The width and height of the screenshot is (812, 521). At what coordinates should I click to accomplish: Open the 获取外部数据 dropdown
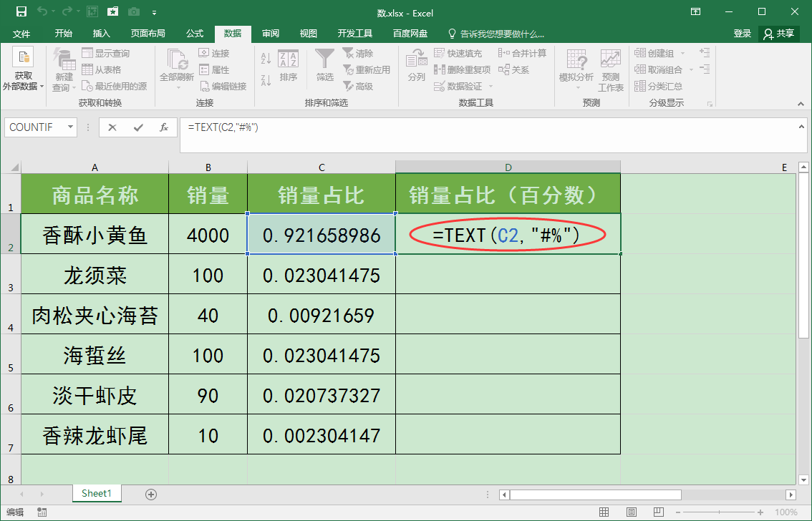point(24,71)
